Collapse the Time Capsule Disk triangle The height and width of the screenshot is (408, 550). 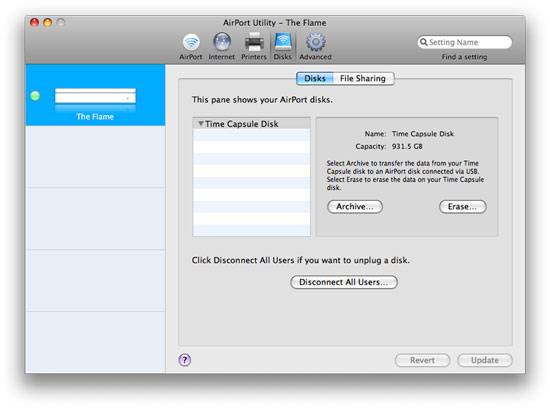[201, 123]
